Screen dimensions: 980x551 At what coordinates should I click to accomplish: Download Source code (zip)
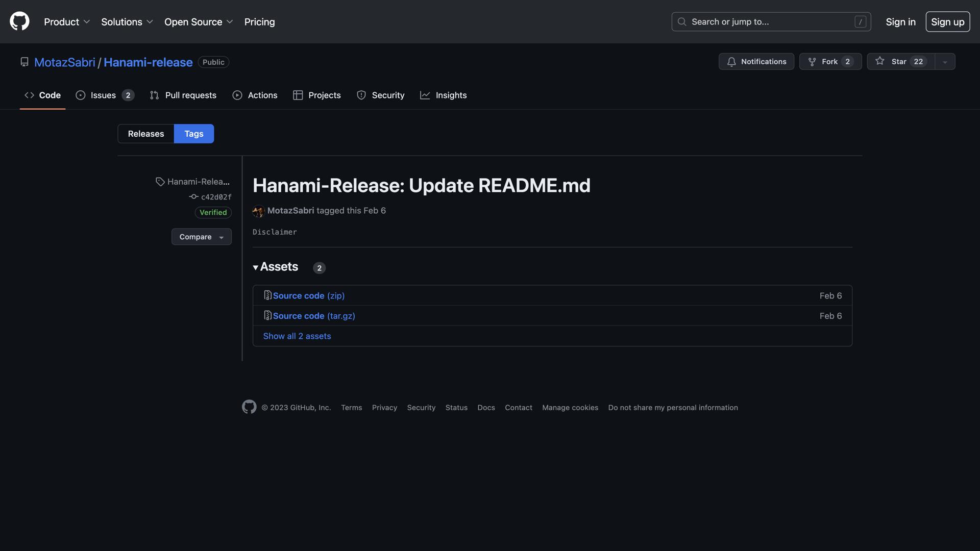[308, 295]
